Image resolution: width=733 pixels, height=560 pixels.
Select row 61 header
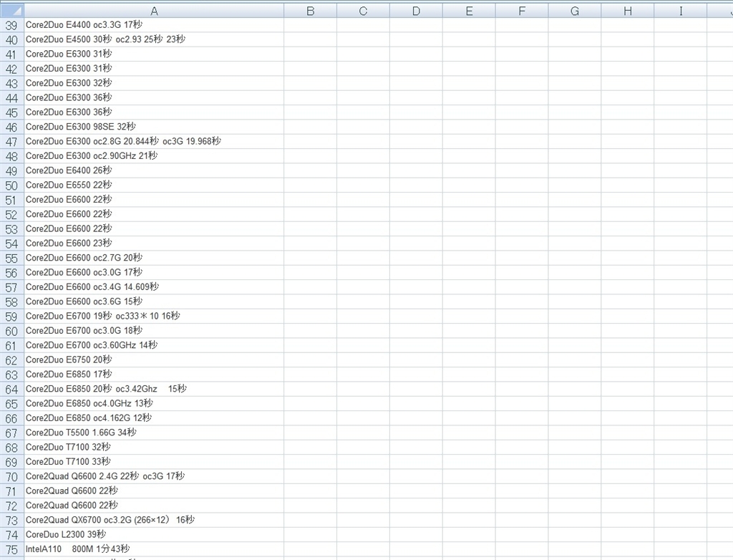pyautogui.click(x=11, y=346)
